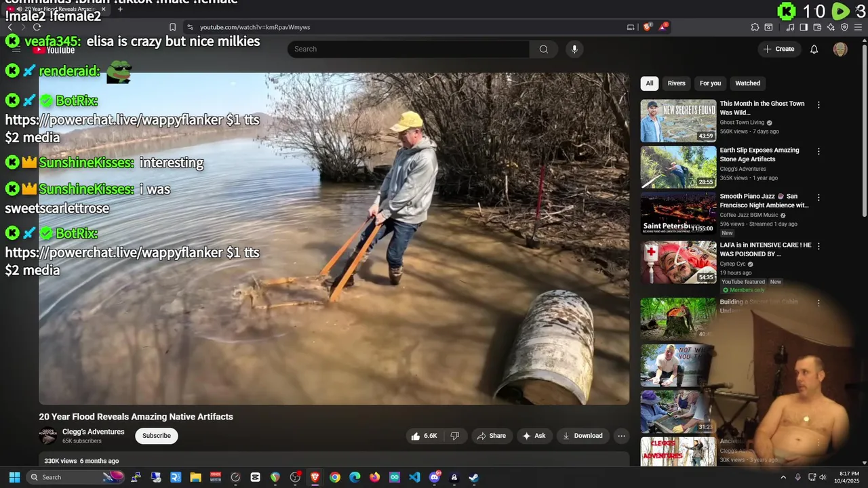Viewport: 868px width, 488px height.
Task: Open Leo AI sparkle icon
Action: [831, 27]
